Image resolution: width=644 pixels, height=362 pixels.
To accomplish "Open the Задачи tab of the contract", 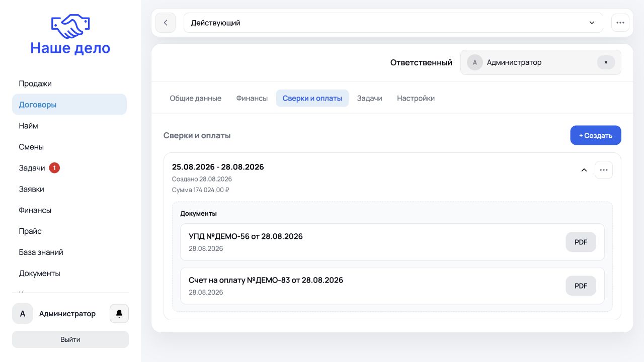I will click(x=370, y=98).
